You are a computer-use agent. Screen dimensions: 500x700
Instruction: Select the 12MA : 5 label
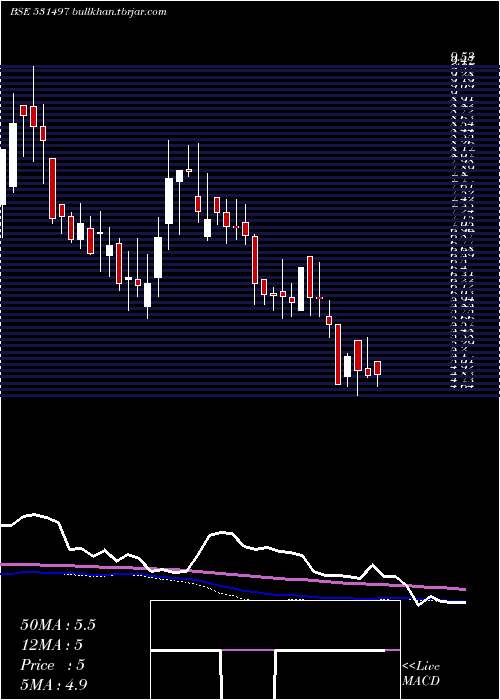click(x=52, y=645)
